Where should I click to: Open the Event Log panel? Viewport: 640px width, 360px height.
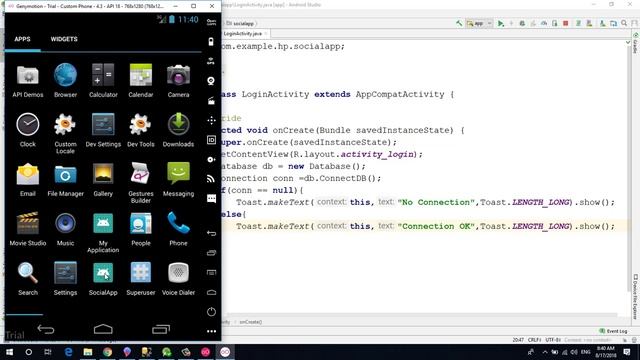613,331
